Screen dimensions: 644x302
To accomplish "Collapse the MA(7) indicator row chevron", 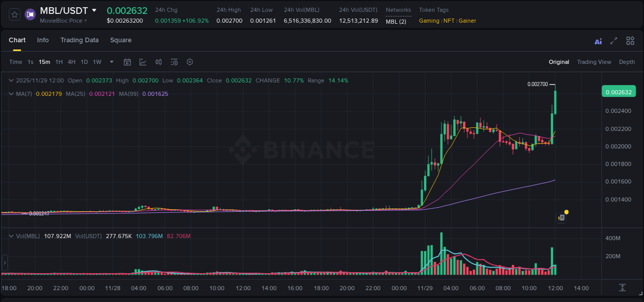I will [11, 94].
